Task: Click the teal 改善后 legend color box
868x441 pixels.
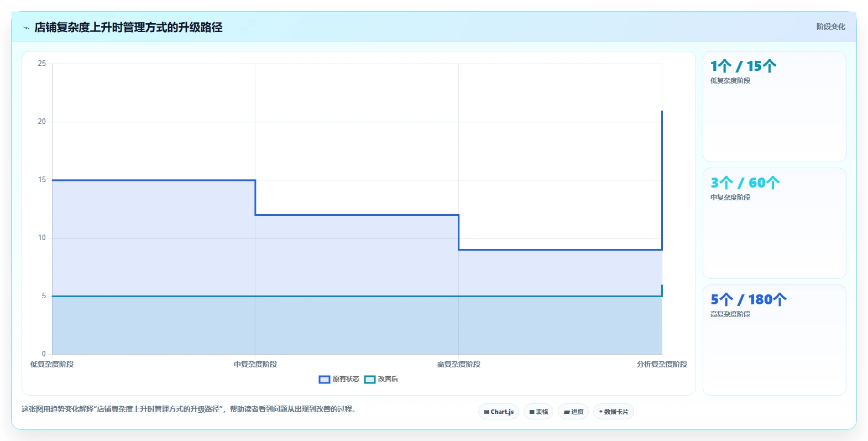Action: (x=370, y=379)
